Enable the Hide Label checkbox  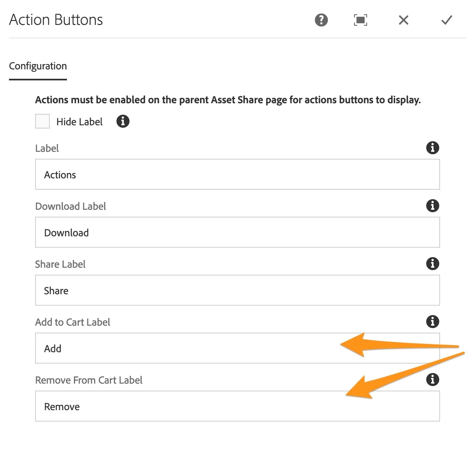coord(42,122)
